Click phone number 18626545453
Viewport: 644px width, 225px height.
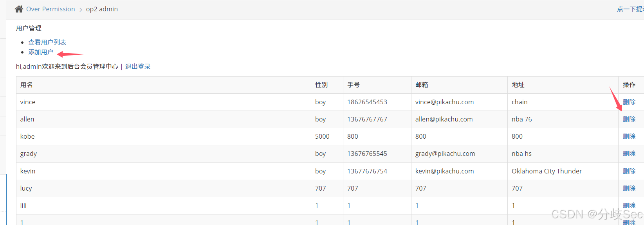(367, 102)
